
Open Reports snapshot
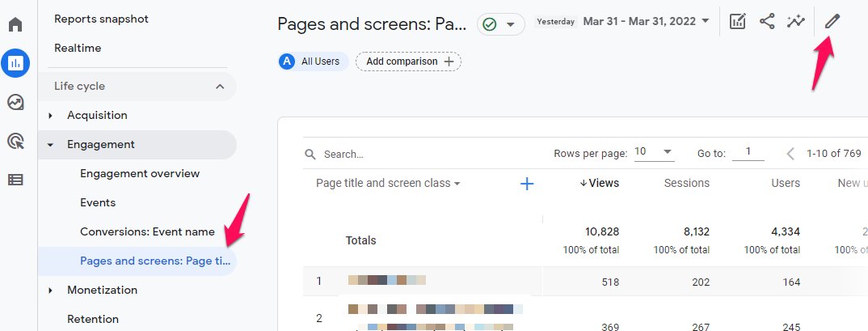tap(101, 19)
